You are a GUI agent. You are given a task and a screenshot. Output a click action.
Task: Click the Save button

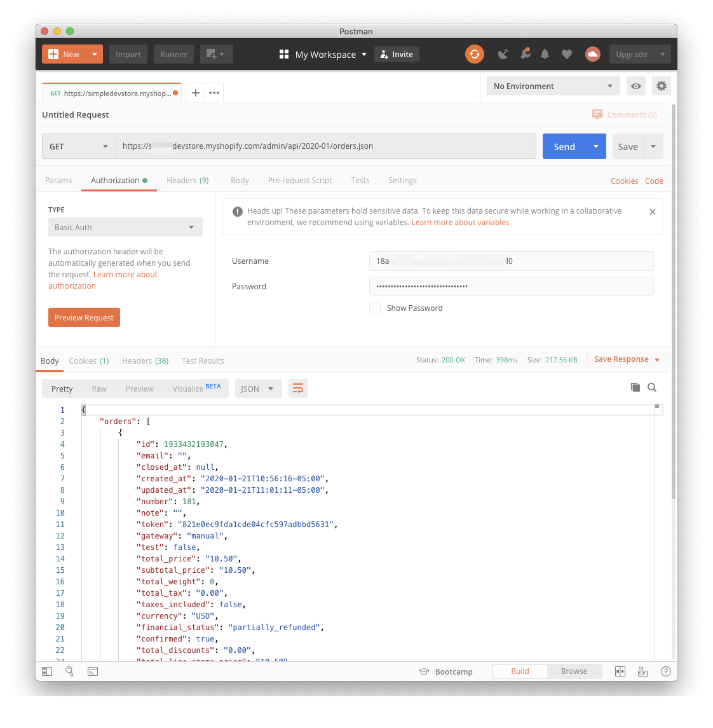(x=628, y=147)
